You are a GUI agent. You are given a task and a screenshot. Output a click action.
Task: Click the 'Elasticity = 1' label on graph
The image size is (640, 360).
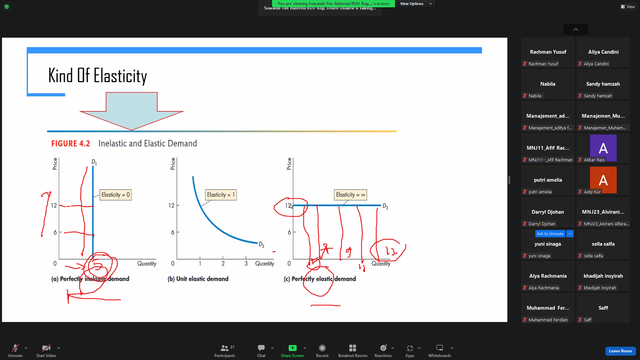pyautogui.click(x=221, y=195)
